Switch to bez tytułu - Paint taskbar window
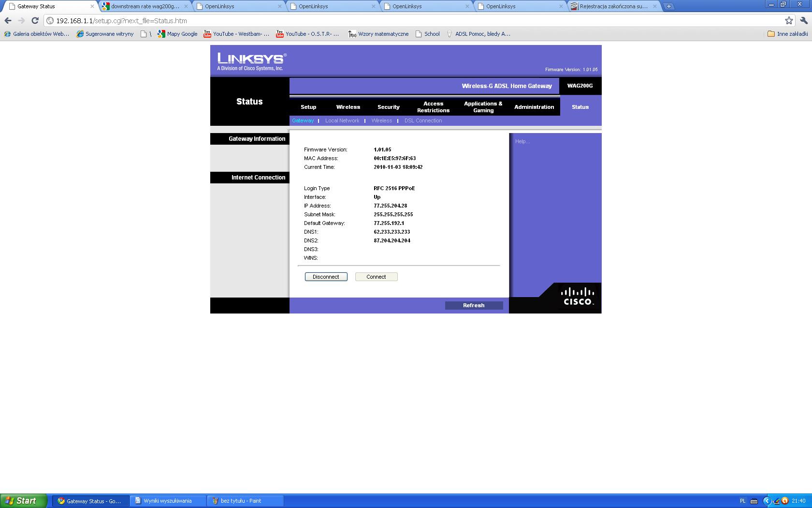This screenshot has height=508, width=812. tap(245, 501)
